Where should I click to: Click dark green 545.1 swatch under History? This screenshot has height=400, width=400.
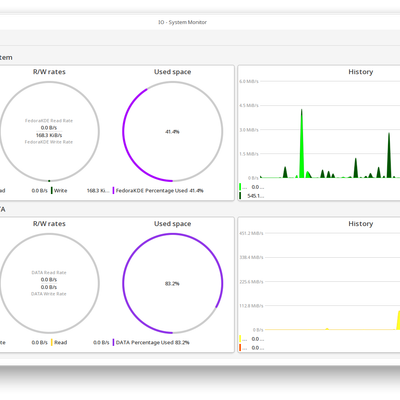pyautogui.click(x=240, y=196)
